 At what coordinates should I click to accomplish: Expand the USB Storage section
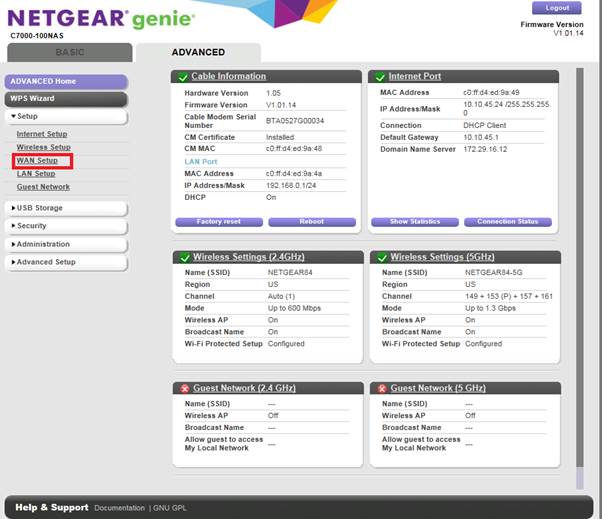(66, 208)
